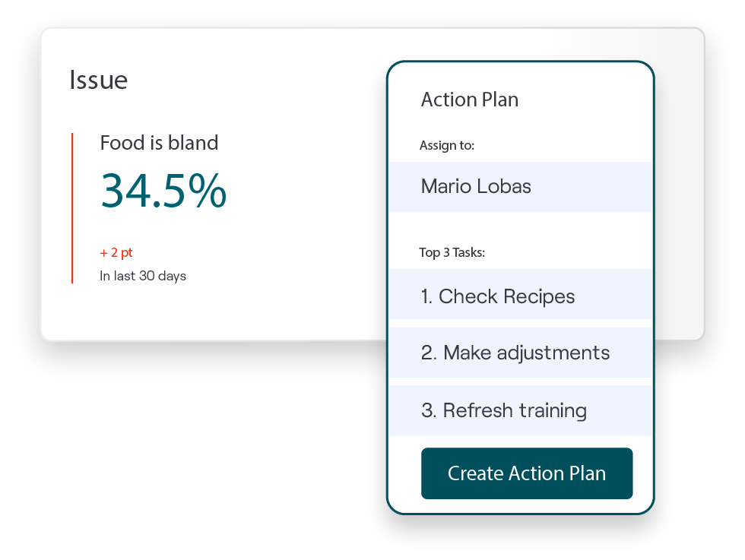Click the red vertical accent bar
The height and width of the screenshot is (560, 745).
click(x=72, y=208)
